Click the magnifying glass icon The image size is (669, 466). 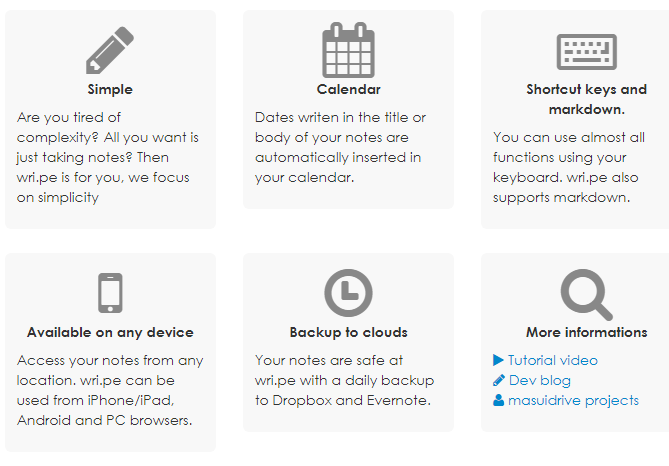tap(586, 293)
